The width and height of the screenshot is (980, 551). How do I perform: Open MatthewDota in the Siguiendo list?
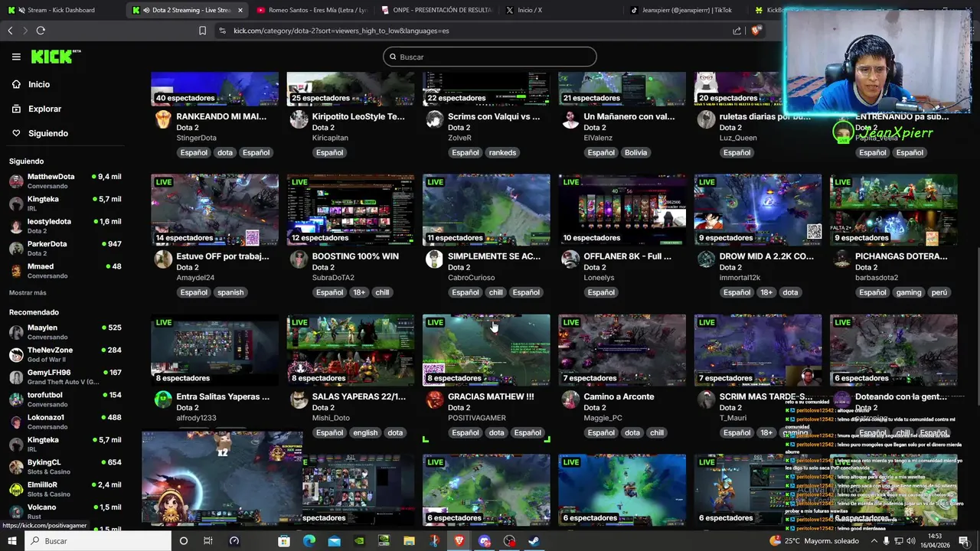tap(65, 181)
